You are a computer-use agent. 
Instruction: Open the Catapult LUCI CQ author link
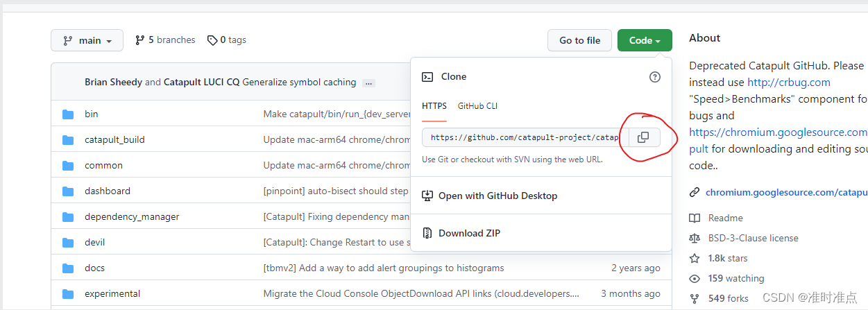click(201, 83)
